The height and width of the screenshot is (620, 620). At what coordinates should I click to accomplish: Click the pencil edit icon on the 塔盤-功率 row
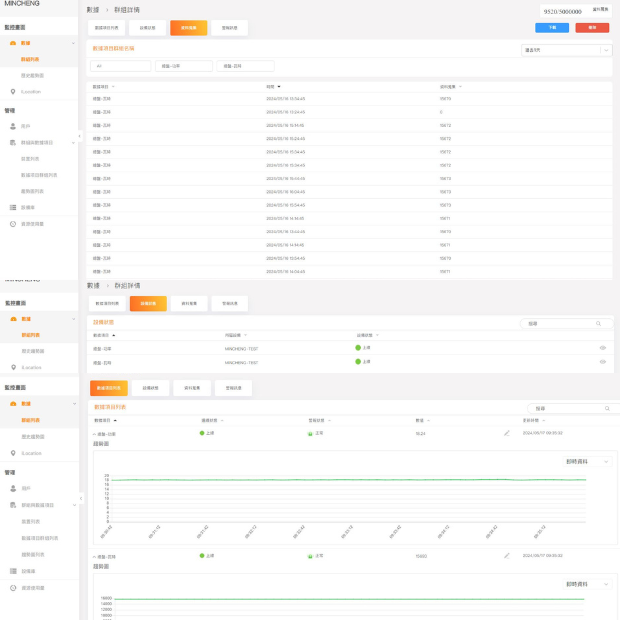507,433
